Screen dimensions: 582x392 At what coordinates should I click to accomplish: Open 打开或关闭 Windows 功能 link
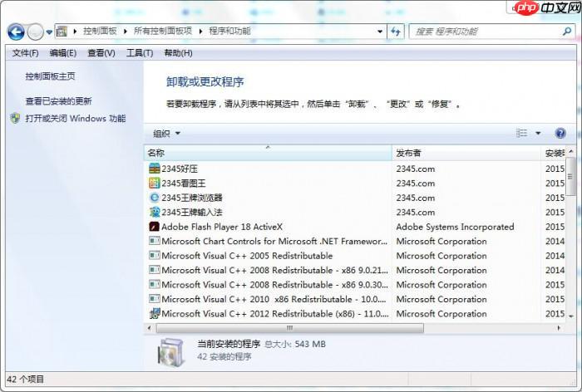click(x=76, y=119)
